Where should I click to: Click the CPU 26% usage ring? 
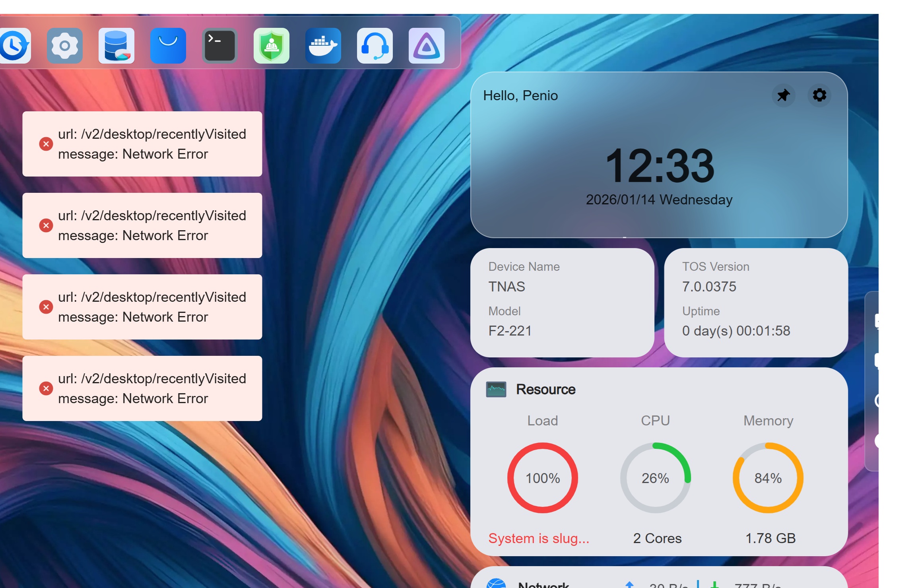655,478
